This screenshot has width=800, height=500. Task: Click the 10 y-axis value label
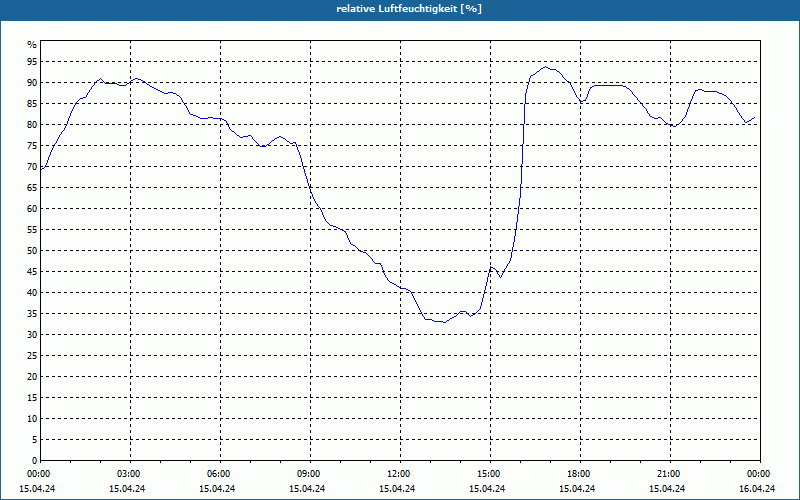coord(32,418)
